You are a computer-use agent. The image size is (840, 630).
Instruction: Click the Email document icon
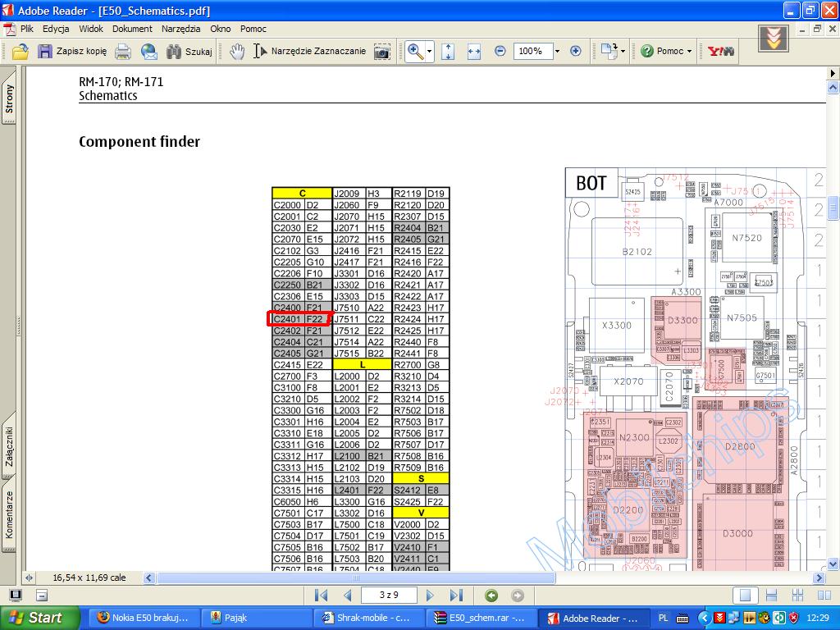[x=149, y=52]
